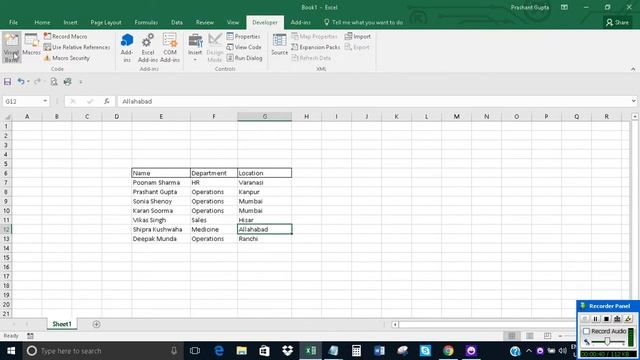The image size is (640, 360).
Task: Open the Add-ins store icon
Action: (x=127, y=48)
